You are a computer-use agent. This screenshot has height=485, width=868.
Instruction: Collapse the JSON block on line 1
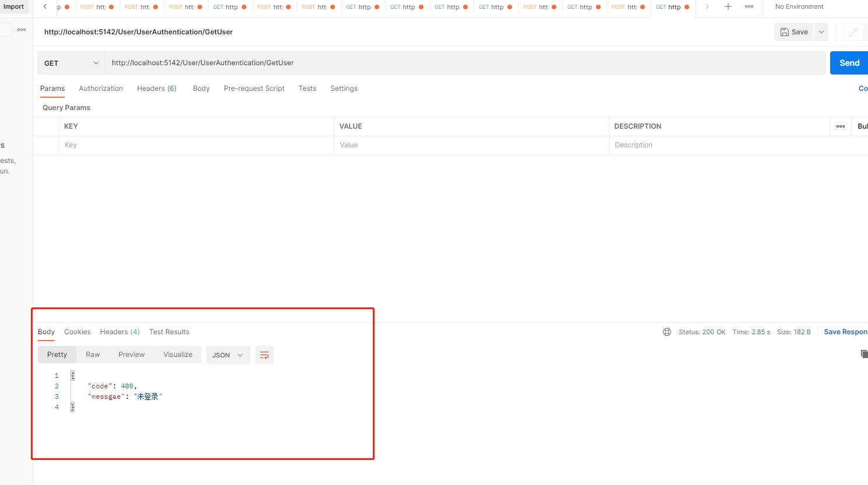72,375
